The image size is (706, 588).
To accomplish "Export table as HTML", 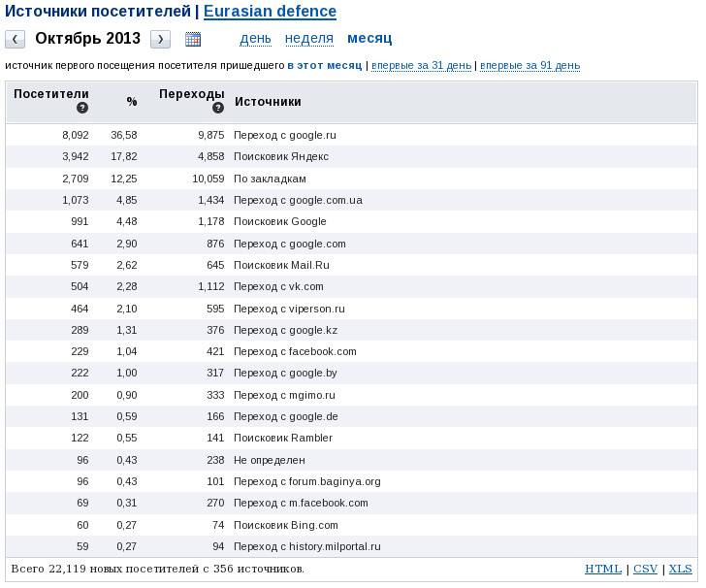I will click(603, 569).
